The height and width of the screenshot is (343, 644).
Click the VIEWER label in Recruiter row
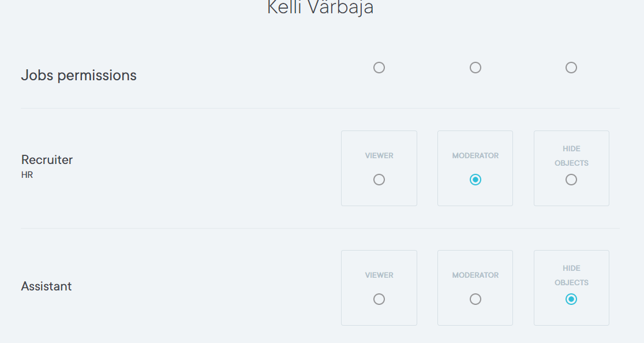[379, 156]
